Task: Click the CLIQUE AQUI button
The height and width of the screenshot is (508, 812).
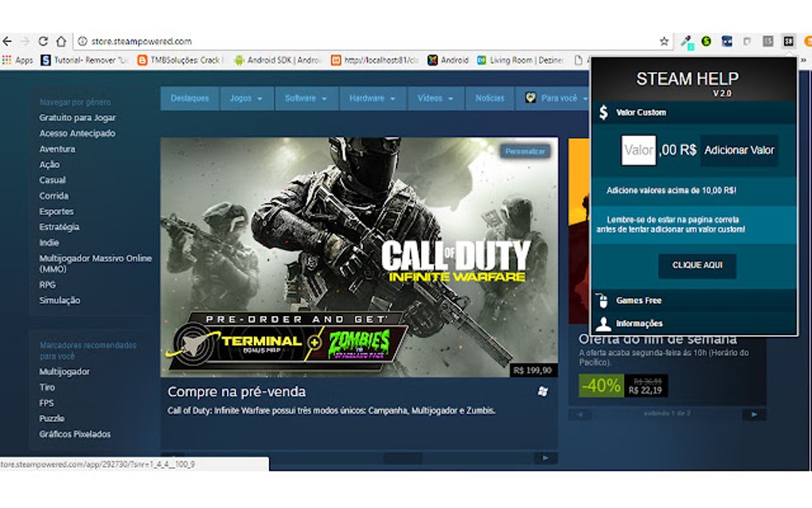Action: click(697, 265)
